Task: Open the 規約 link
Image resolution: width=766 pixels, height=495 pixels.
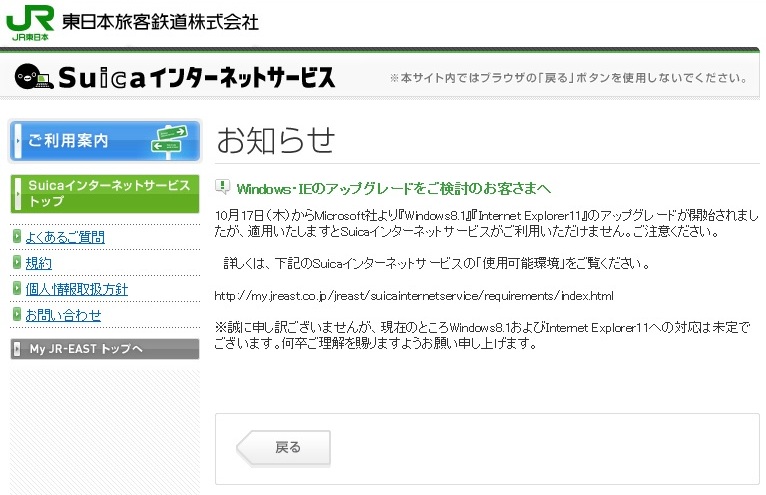Action: pyautogui.click(x=39, y=263)
